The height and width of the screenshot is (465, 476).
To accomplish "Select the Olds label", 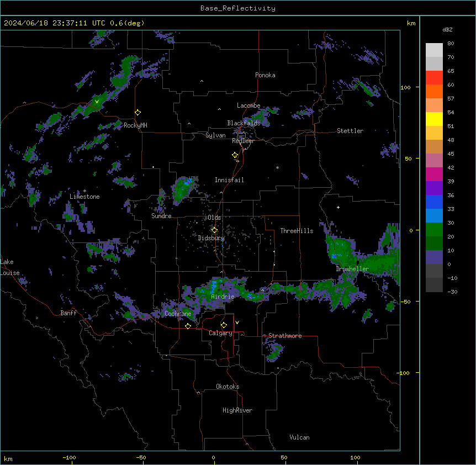I will coord(214,218).
